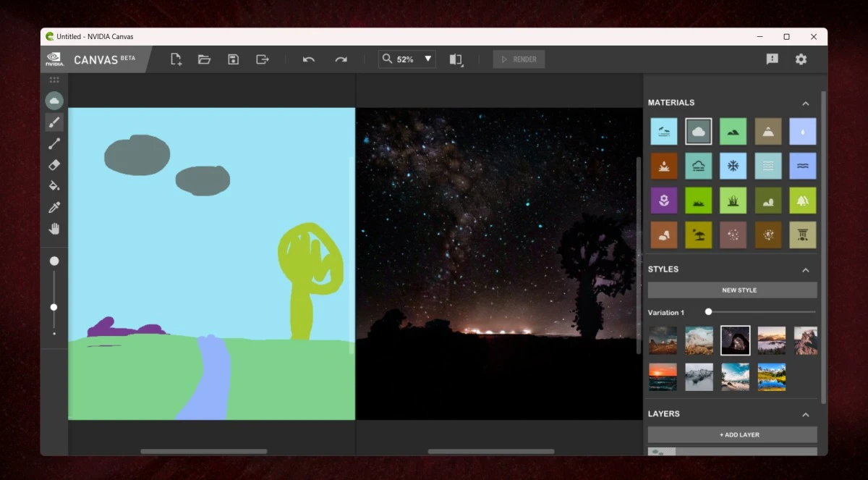Pick the Paint Bucket fill tool
868x480 pixels.
click(54, 186)
